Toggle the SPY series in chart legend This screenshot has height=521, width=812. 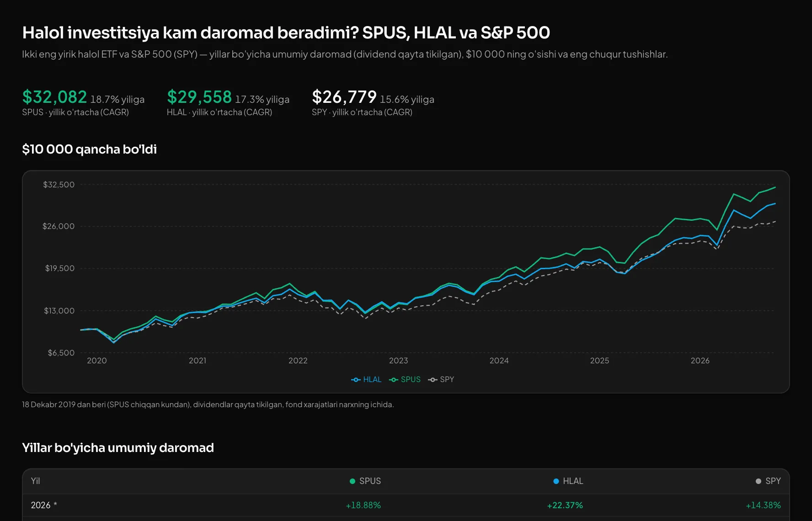coord(441,379)
